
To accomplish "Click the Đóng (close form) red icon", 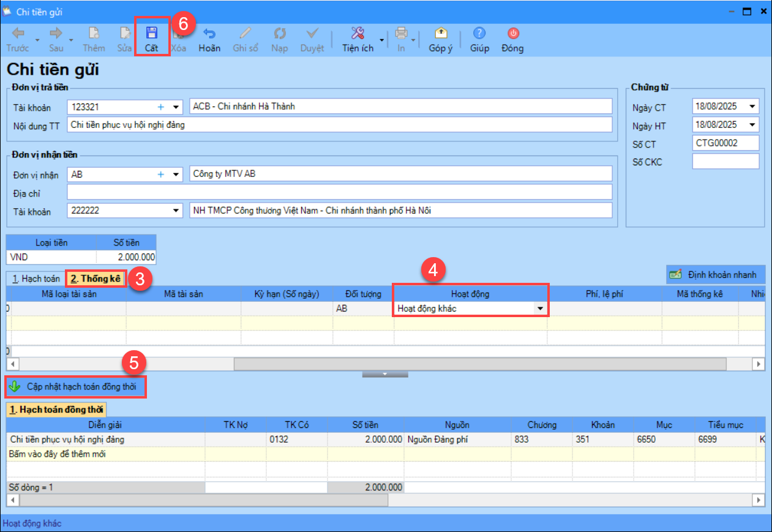I will click(512, 34).
